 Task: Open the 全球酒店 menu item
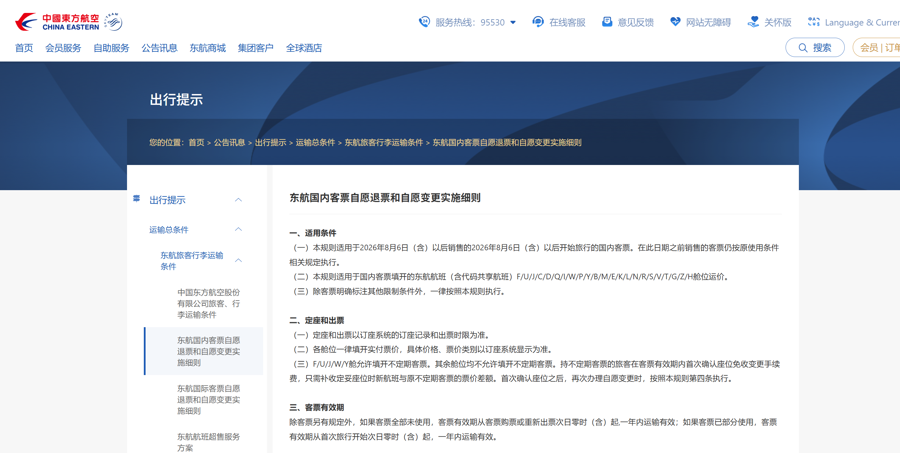point(304,48)
